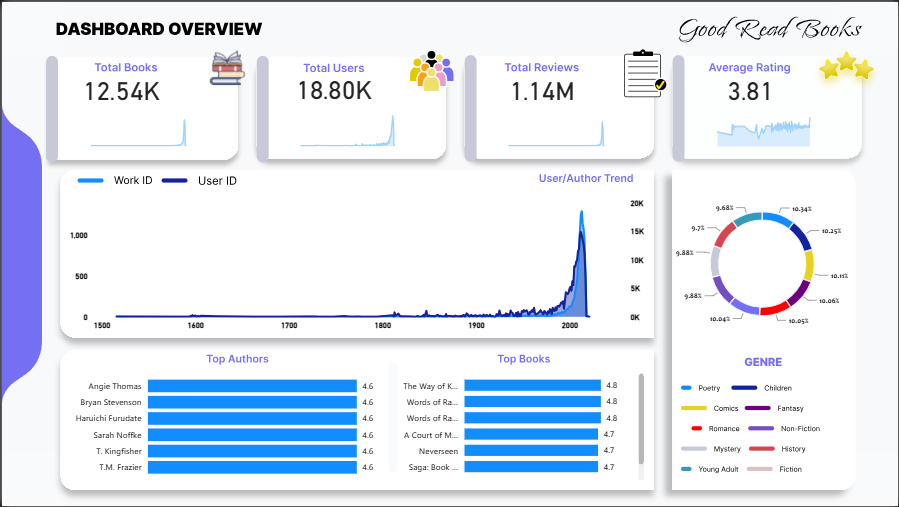Click the T. Kingfisher bar

coord(252,451)
